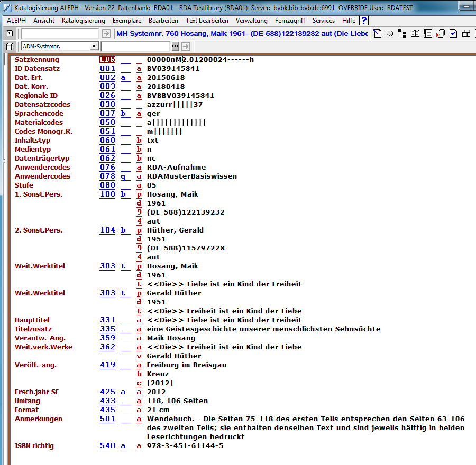This screenshot has height=465, width=476.
Task: Click the record edit icon with pencil
Action: pos(377,34)
